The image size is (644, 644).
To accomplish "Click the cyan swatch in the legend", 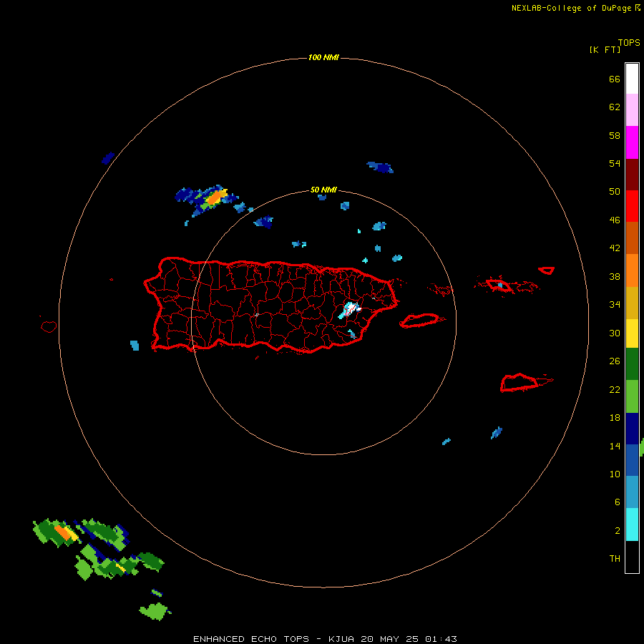I will coord(632,525).
